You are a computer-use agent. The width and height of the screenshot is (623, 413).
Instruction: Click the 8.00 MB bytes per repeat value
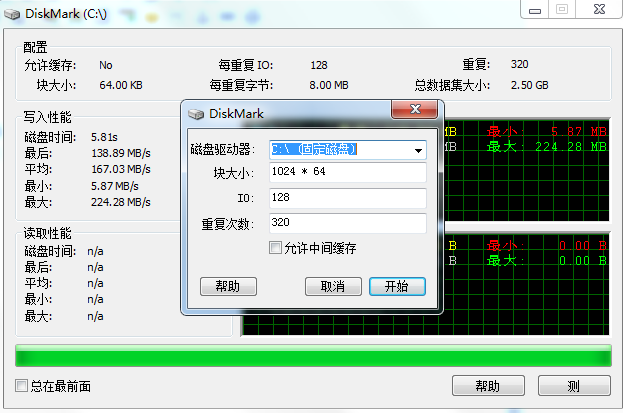[329, 85]
